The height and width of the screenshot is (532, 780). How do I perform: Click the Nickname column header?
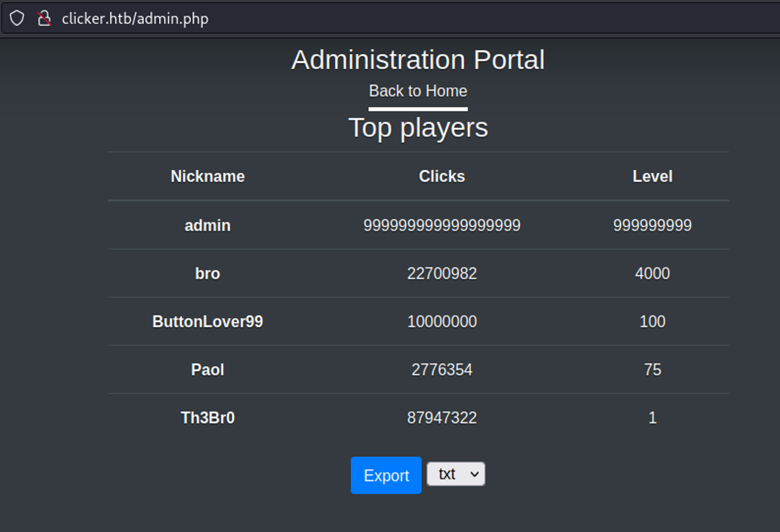coord(207,177)
